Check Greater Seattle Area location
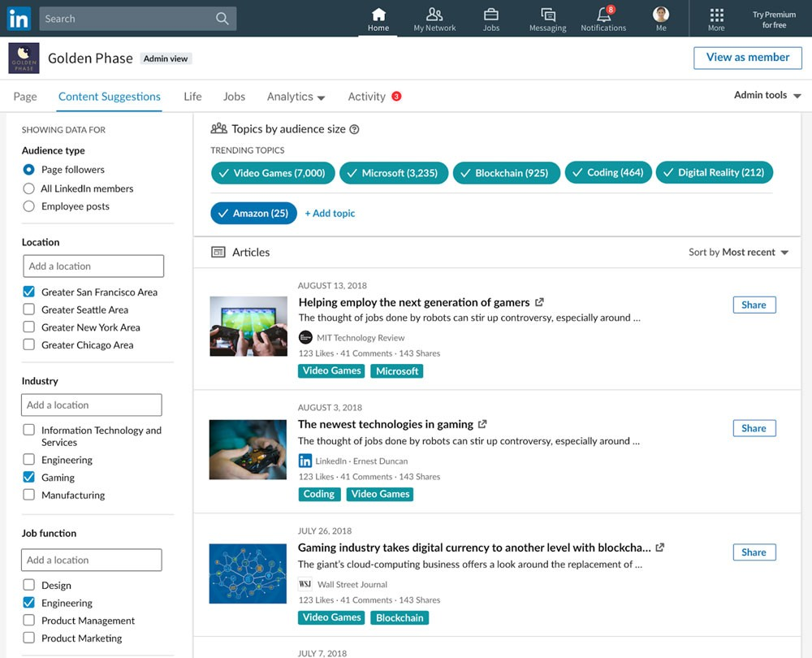 click(x=29, y=310)
